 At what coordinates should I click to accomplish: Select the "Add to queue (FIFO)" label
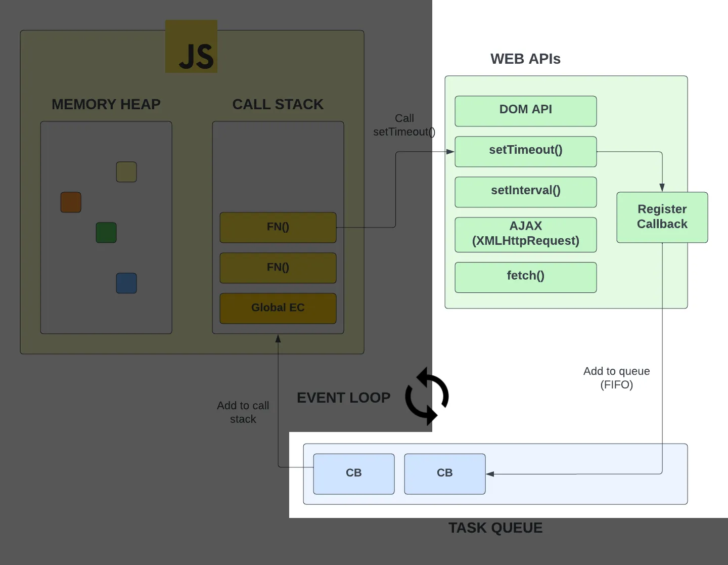coord(616,378)
